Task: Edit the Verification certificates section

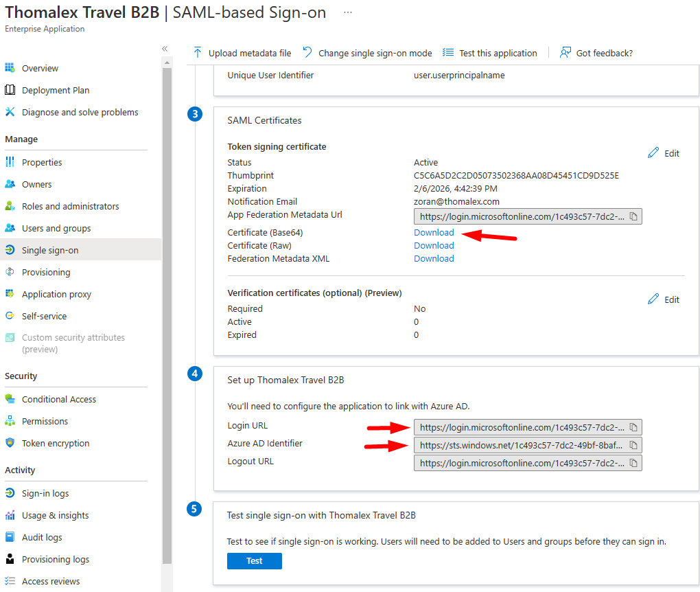Action: click(664, 299)
